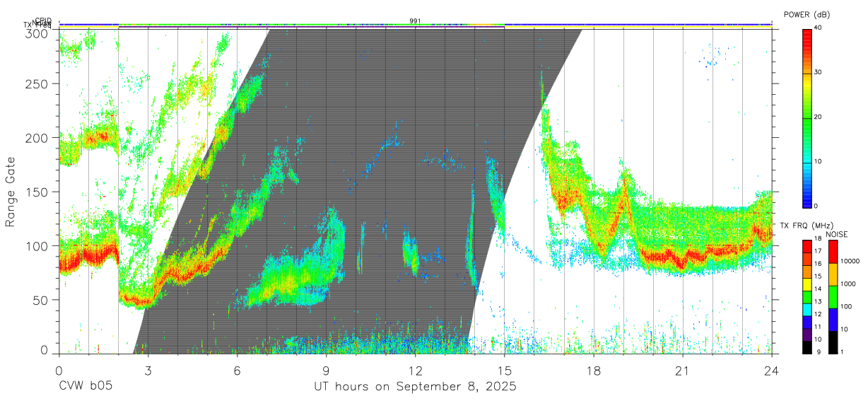The image size is (868, 401).
Task: Select the power gradient color bar
Action: (x=807, y=117)
